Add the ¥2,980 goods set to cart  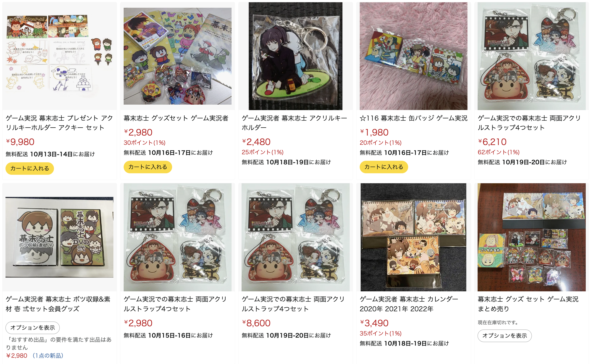pos(148,167)
